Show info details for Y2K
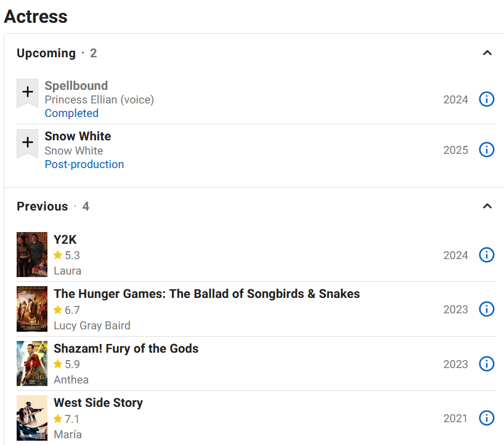This screenshot has height=445, width=504. (486, 255)
